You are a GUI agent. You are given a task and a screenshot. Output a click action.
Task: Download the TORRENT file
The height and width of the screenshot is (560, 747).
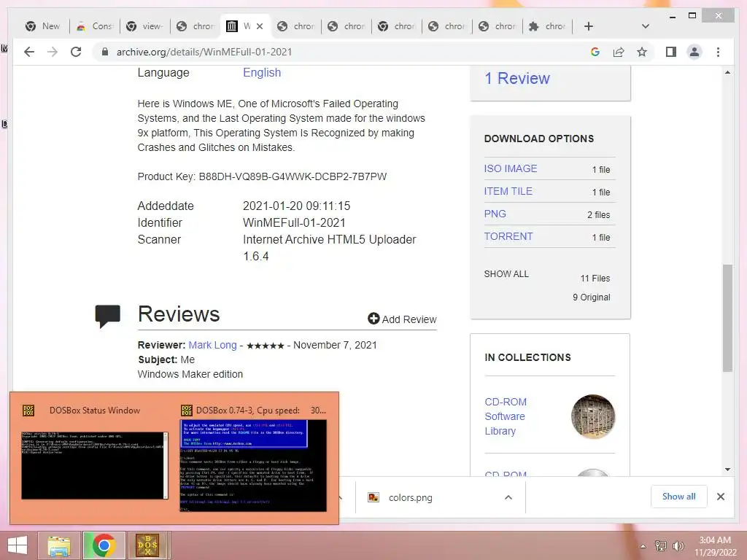tap(508, 236)
